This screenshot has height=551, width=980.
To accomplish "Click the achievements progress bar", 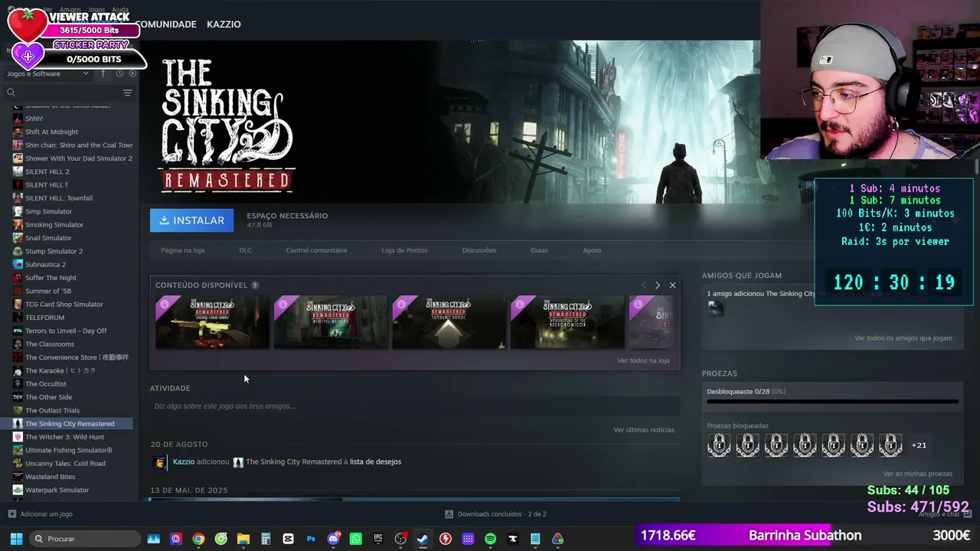I will tap(832, 401).
